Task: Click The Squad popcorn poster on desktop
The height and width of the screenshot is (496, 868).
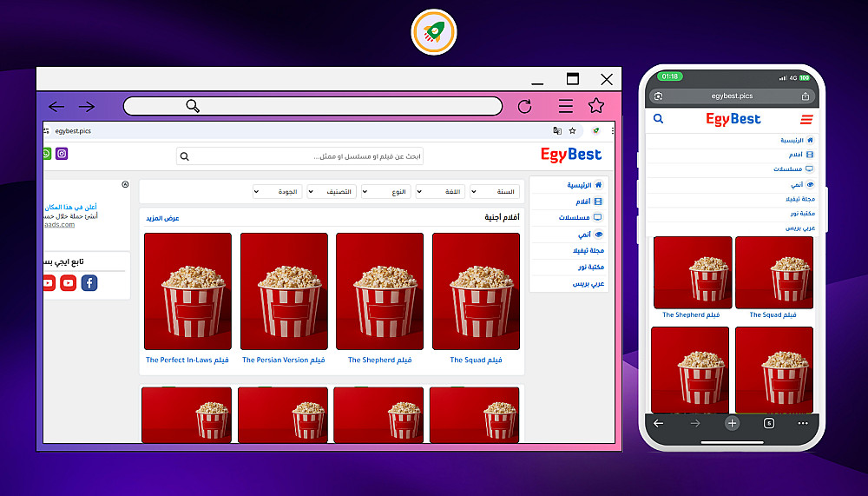Action: [x=476, y=292]
